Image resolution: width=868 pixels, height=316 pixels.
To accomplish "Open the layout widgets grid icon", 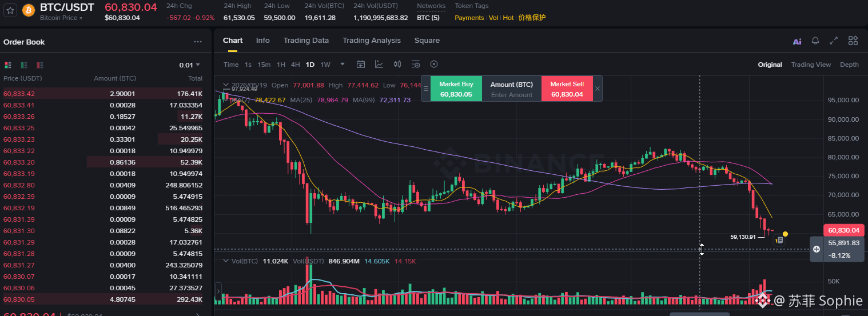I will coord(853,41).
